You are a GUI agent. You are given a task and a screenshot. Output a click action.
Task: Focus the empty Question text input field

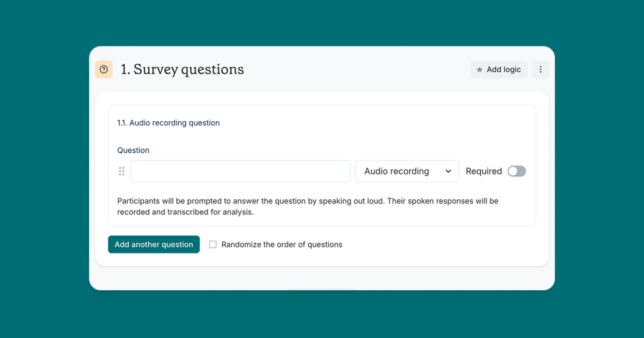(x=240, y=171)
